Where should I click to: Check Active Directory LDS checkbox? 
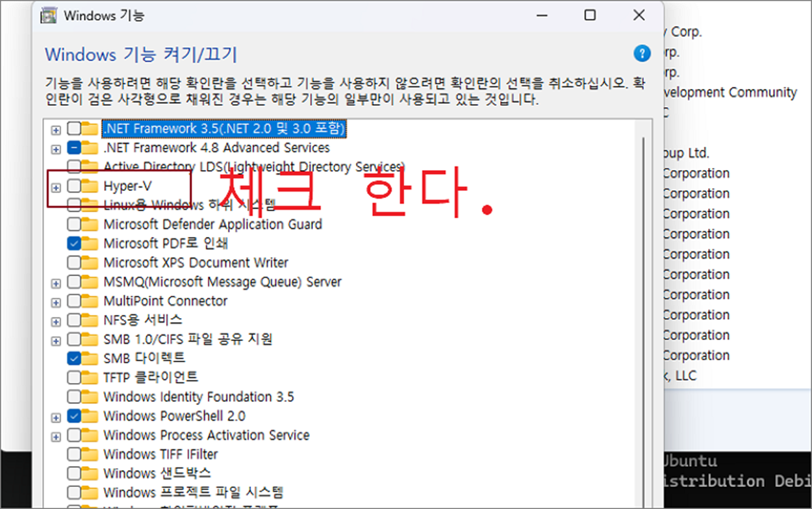point(73,168)
